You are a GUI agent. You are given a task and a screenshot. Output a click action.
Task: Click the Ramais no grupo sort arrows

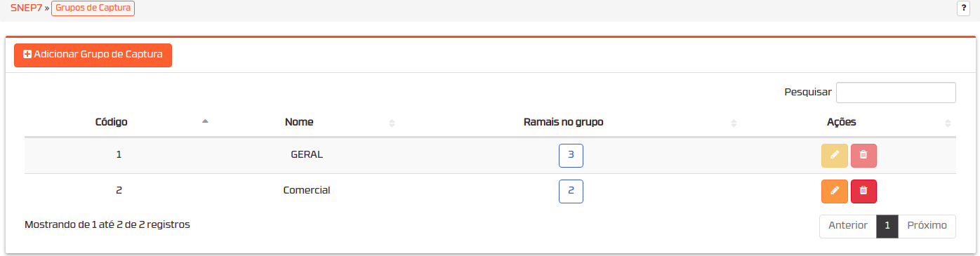click(x=733, y=123)
